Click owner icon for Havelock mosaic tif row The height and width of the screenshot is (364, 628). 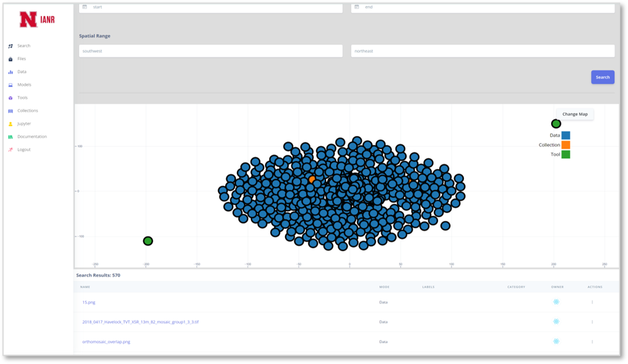pyautogui.click(x=556, y=322)
